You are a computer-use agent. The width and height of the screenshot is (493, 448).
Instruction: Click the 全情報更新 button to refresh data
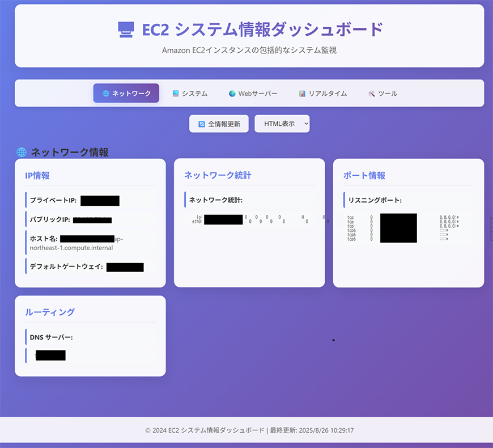(219, 124)
